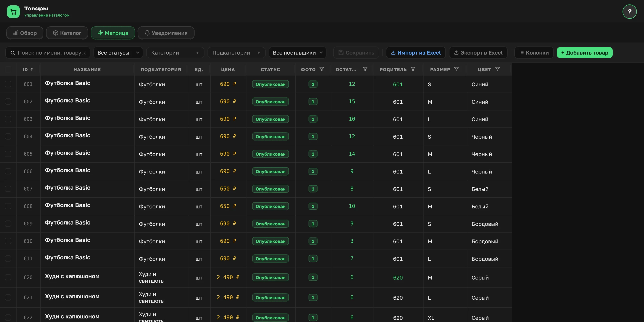Click the photo count badge in row 620
The image size is (644, 322).
313,277
